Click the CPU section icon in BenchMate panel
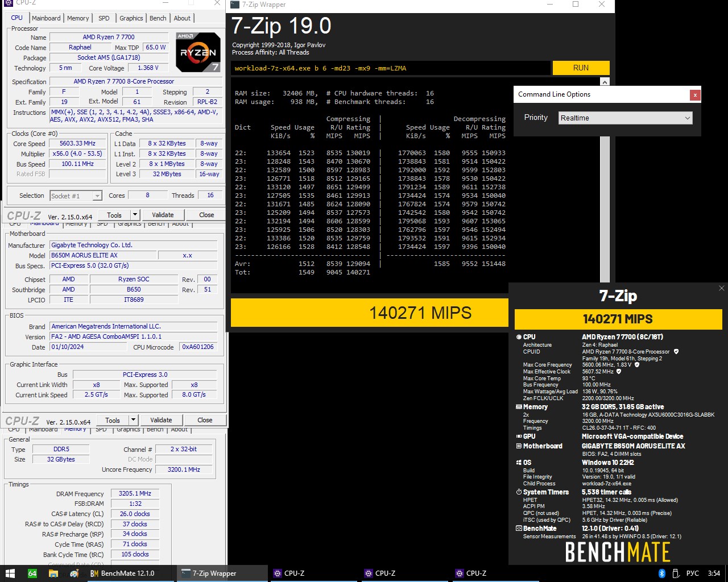Image resolution: width=728 pixels, height=582 pixels. [519, 337]
